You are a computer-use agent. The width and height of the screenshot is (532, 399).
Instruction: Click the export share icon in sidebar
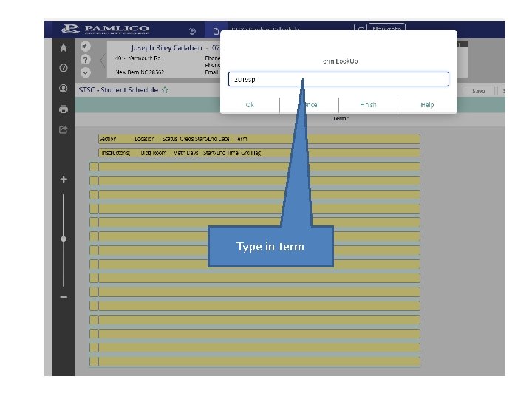(64, 129)
